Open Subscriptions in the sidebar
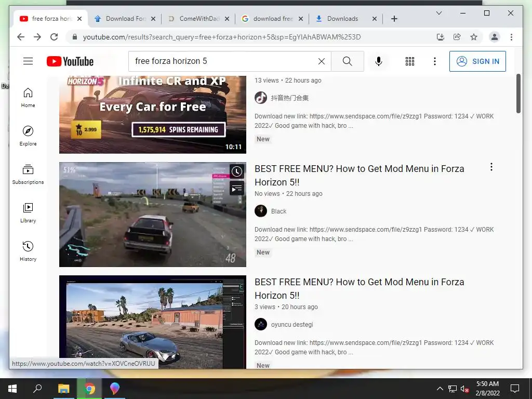 pyautogui.click(x=28, y=175)
